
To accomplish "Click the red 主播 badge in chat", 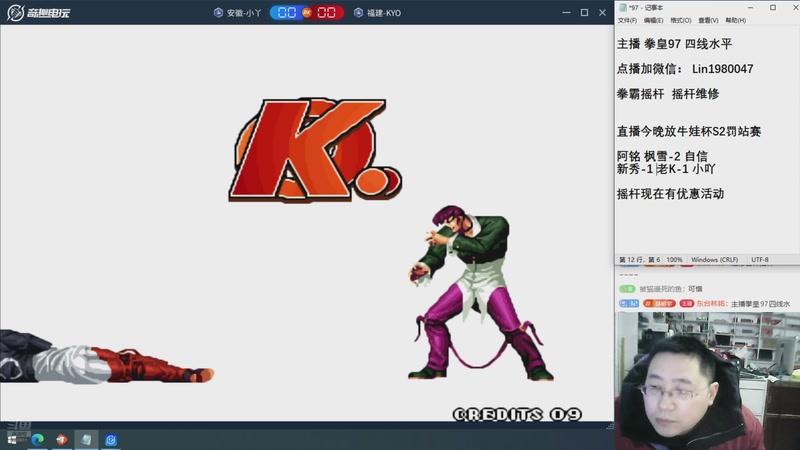I will [687, 304].
